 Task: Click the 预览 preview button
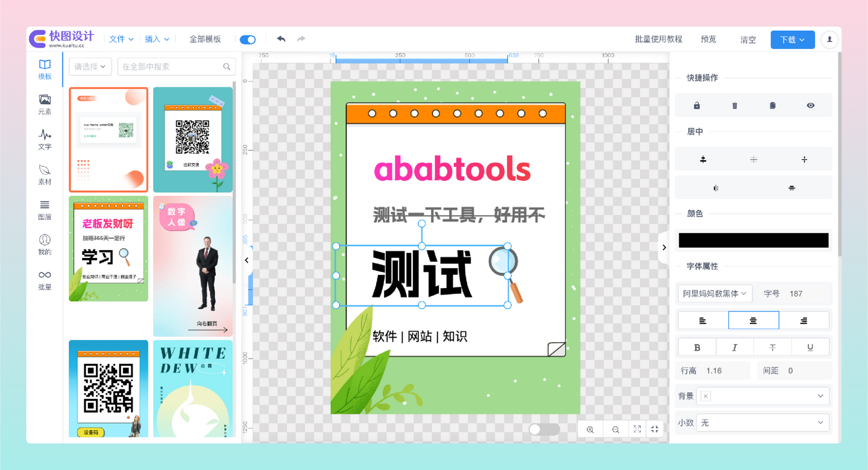[x=708, y=39]
